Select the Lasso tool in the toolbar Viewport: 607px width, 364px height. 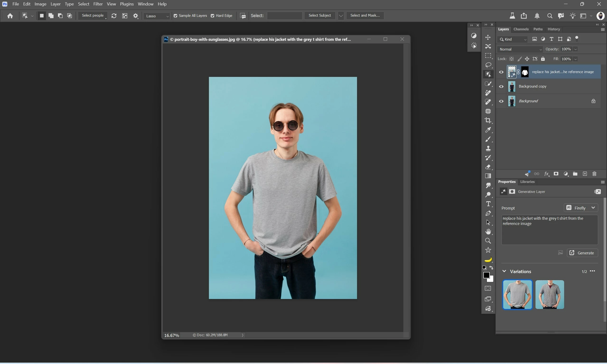click(488, 65)
